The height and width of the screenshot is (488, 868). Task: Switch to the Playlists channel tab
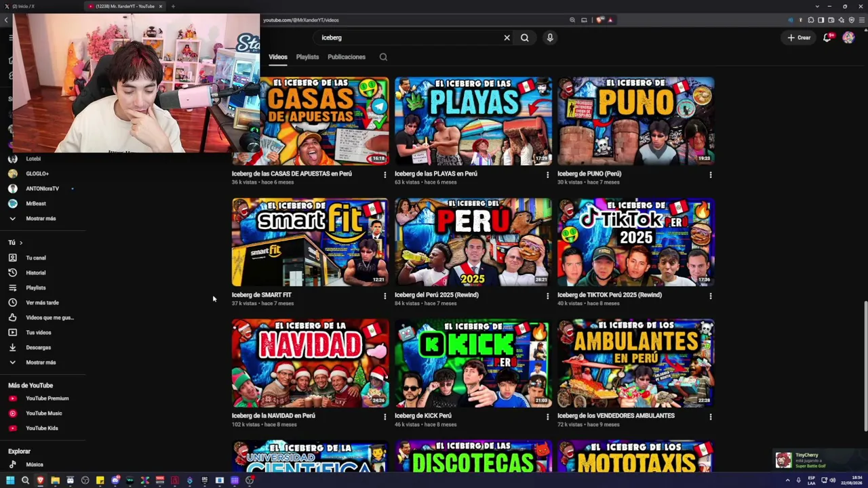(307, 57)
